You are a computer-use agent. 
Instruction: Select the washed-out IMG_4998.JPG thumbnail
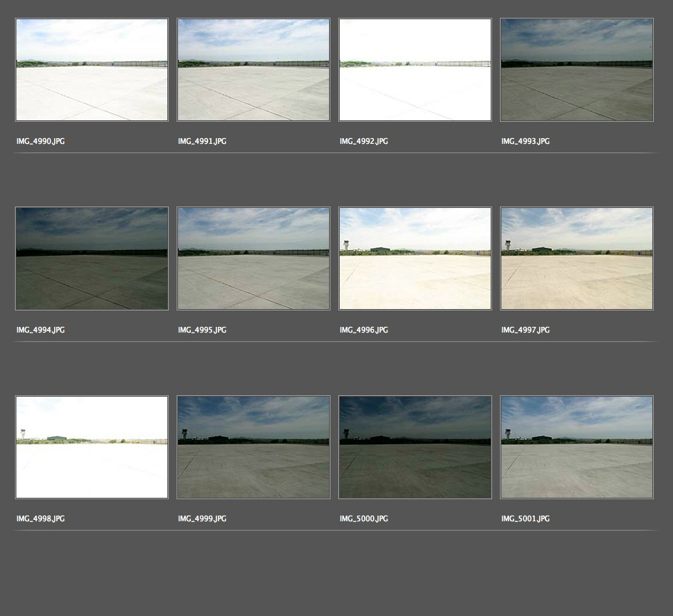pyautogui.click(x=92, y=447)
